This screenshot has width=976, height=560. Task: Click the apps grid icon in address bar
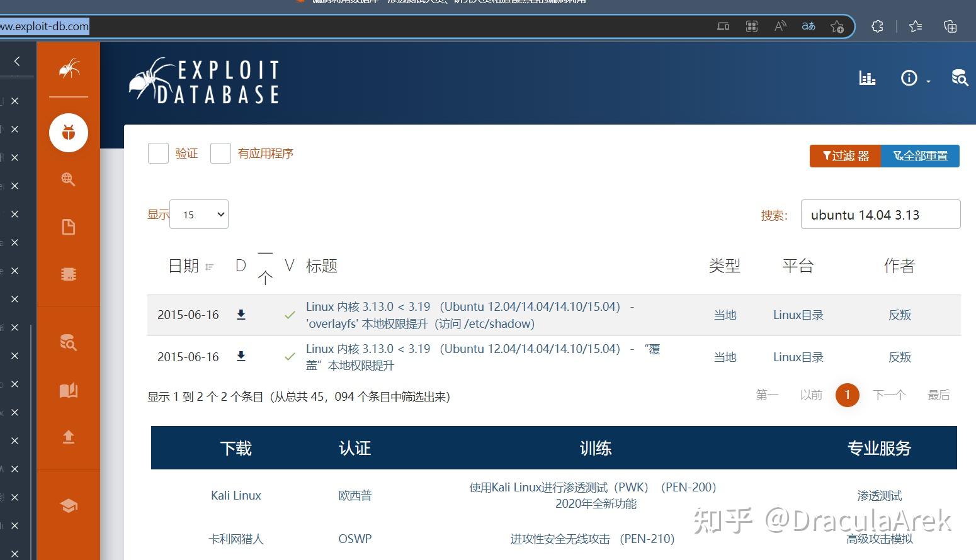752,26
